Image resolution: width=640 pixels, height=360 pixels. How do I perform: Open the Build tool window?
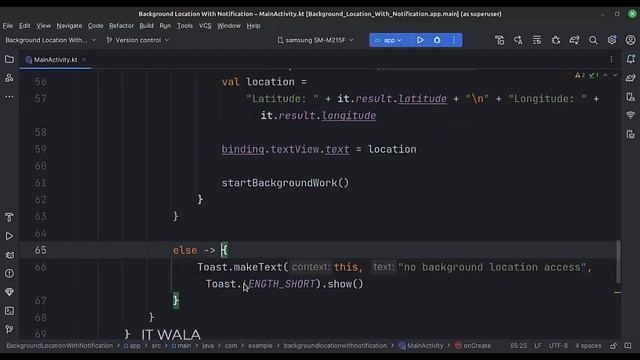pyautogui.click(x=9, y=218)
